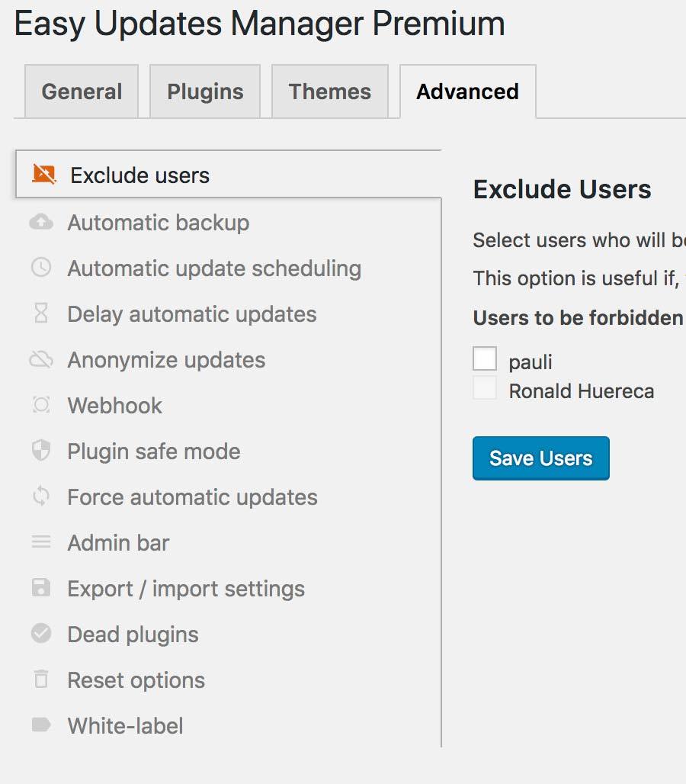Click the Advanced tab
Viewport: 686px width, 784px height.
pos(466,91)
